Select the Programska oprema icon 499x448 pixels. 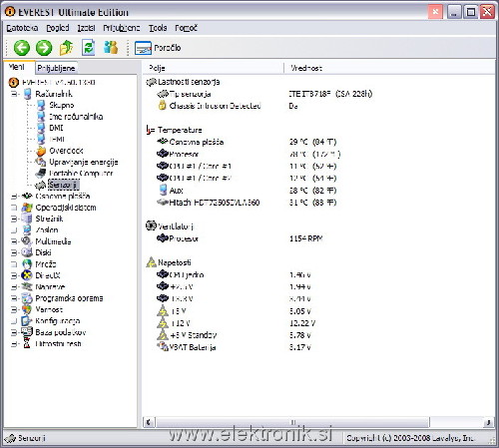27,298
